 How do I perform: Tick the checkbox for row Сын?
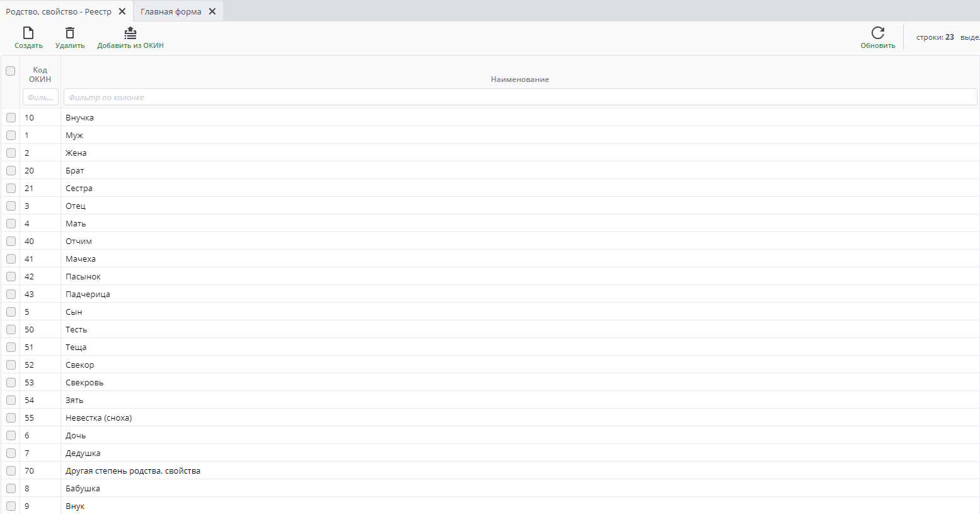pos(11,312)
